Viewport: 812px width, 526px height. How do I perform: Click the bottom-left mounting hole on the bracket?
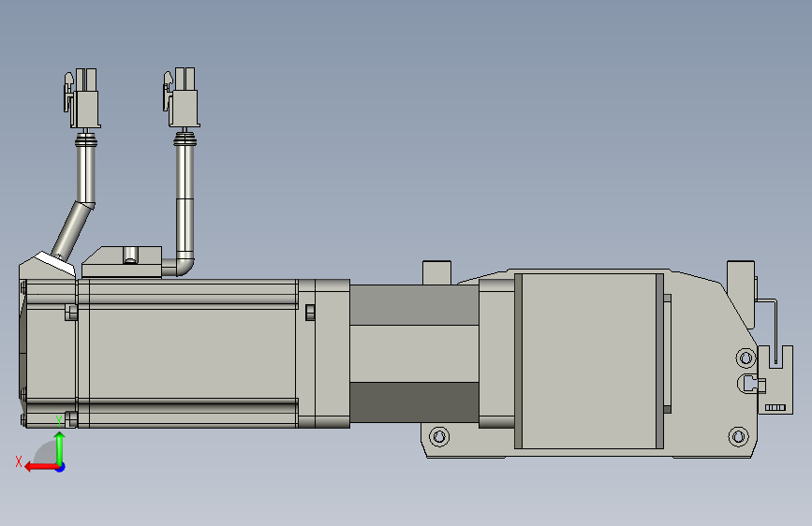pos(439,436)
